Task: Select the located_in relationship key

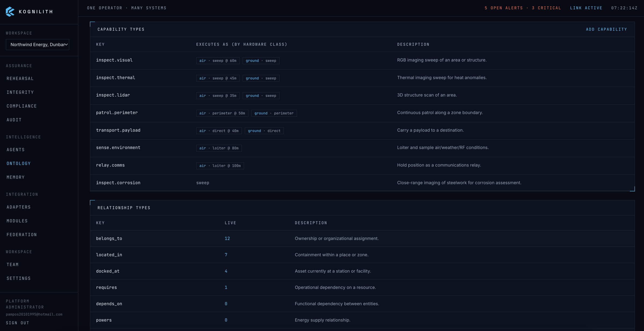Action: 109,255
